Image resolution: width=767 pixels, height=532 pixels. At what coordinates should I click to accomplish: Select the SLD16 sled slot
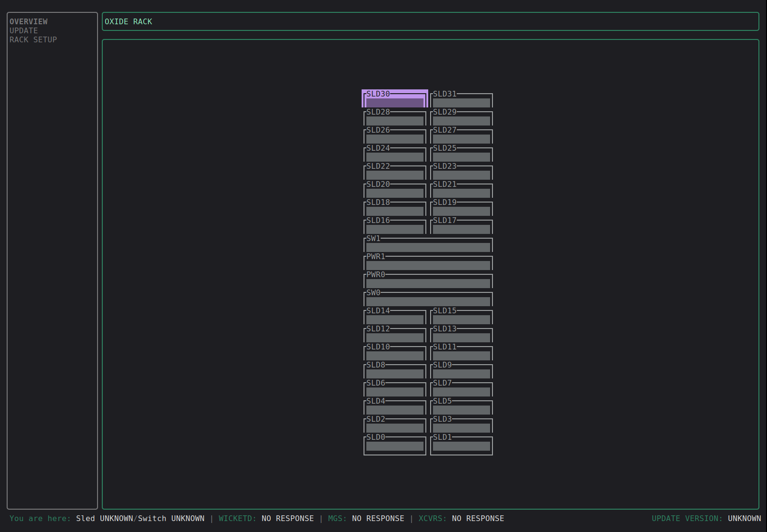pos(394,226)
